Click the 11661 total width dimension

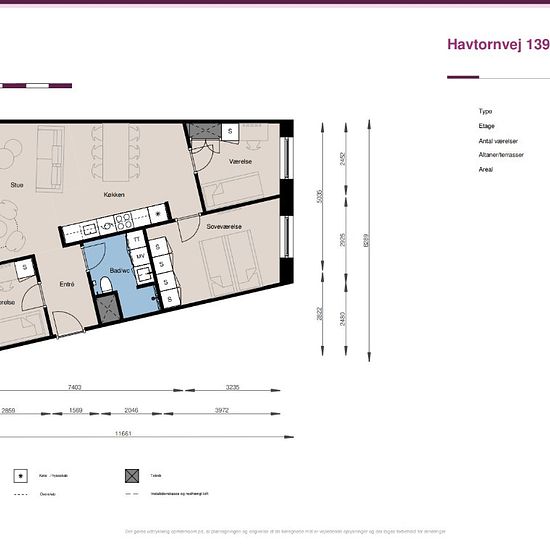click(123, 434)
